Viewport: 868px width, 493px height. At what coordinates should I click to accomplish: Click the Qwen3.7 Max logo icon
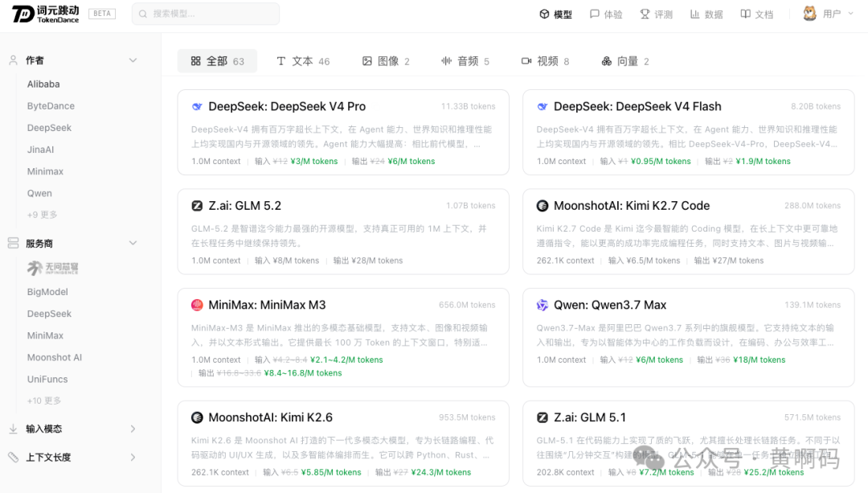coord(542,305)
